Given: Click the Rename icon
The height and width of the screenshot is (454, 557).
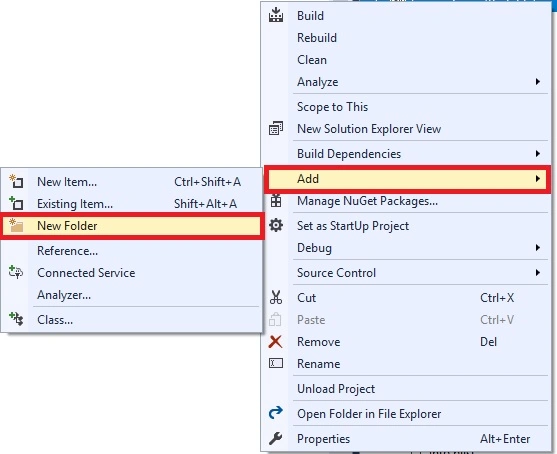Looking at the screenshot, I should coord(276,363).
